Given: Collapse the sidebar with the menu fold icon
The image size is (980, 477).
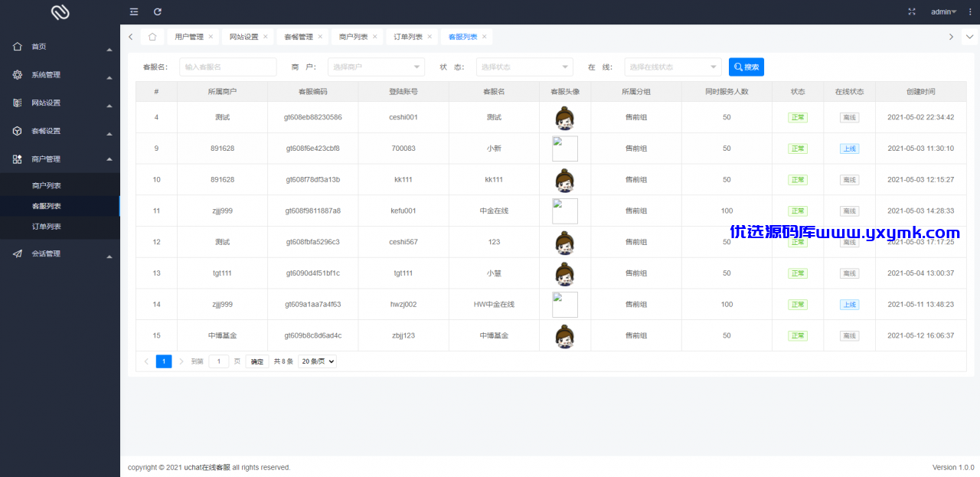Looking at the screenshot, I should (x=134, y=11).
